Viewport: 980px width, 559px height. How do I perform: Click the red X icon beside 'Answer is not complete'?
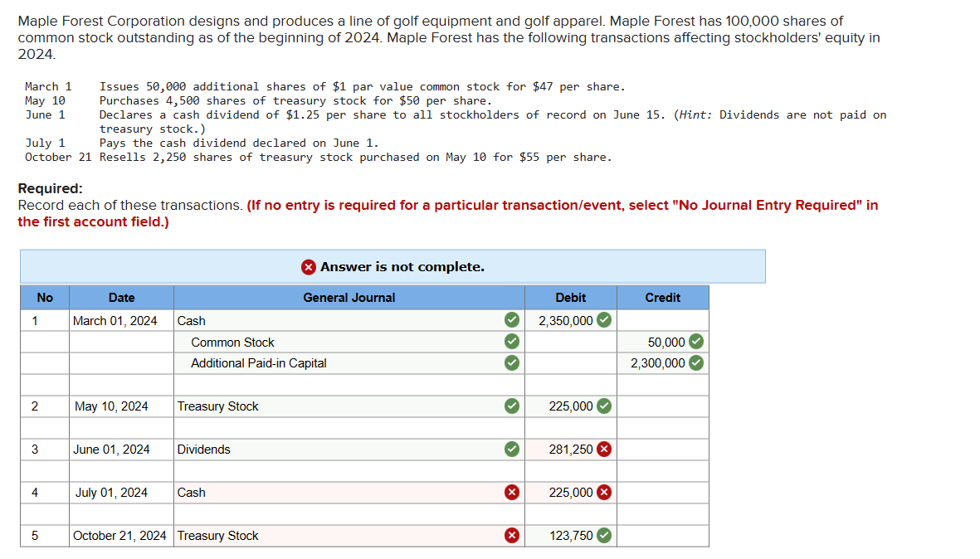(x=308, y=267)
